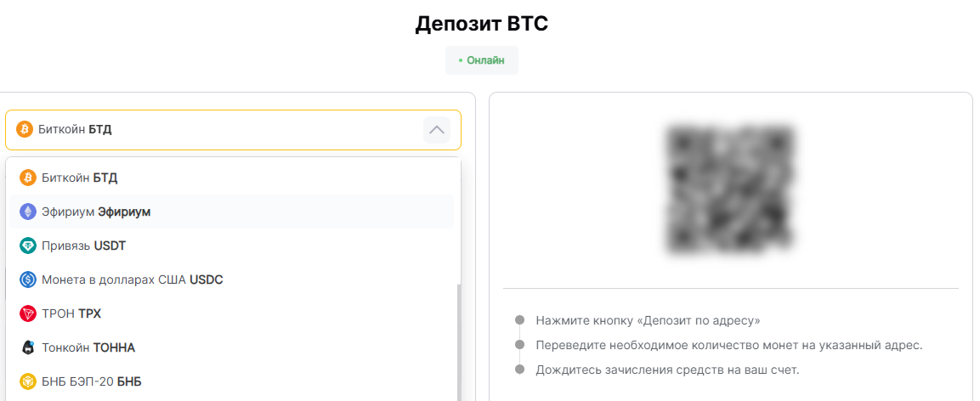This screenshot has height=401, width=980.
Task: Click the dropdown list scrollbar
Action: (459, 341)
